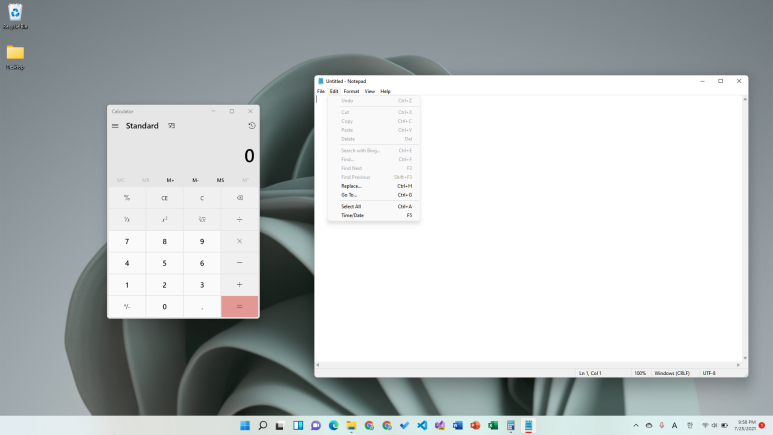Click digit 7 on the Calculator keypad
773x435 pixels.
(x=127, y=241)
